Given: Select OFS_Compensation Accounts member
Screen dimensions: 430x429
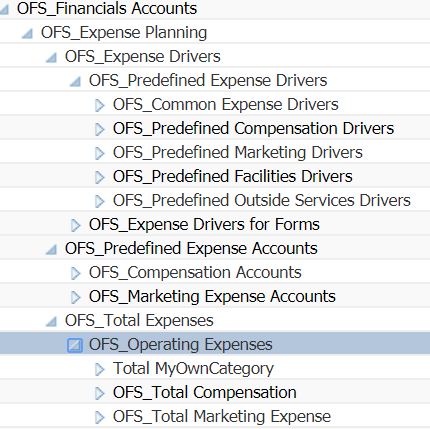Looking at the screenshot, I should pyautogui.click(x=195, y=272).
